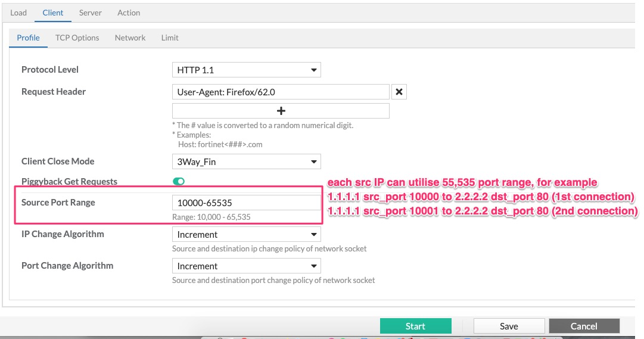Select the Profile sub-tab

pyautogui.click(x=29, y=38)
